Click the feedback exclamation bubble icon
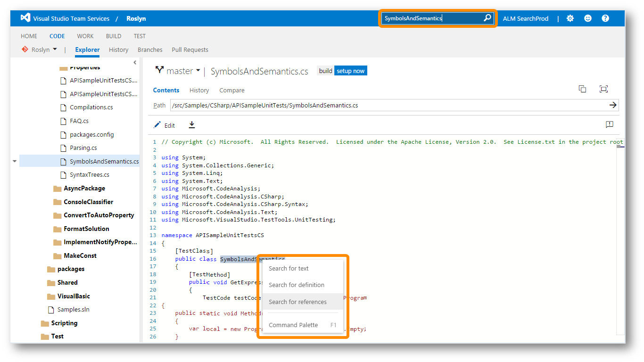Image resolution: width=644 pixels, height=362 pixels. click(609, 124)
